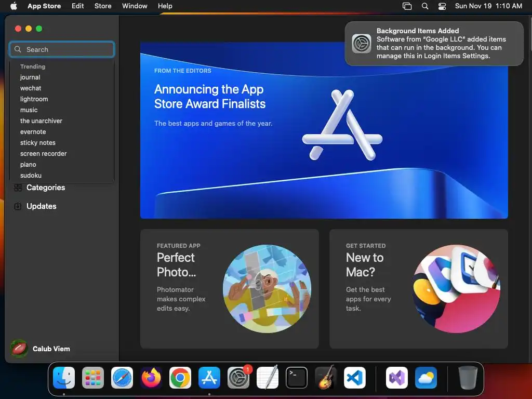Open the Store menu
This screenshot has width=532, height=399.
point(103,6)
